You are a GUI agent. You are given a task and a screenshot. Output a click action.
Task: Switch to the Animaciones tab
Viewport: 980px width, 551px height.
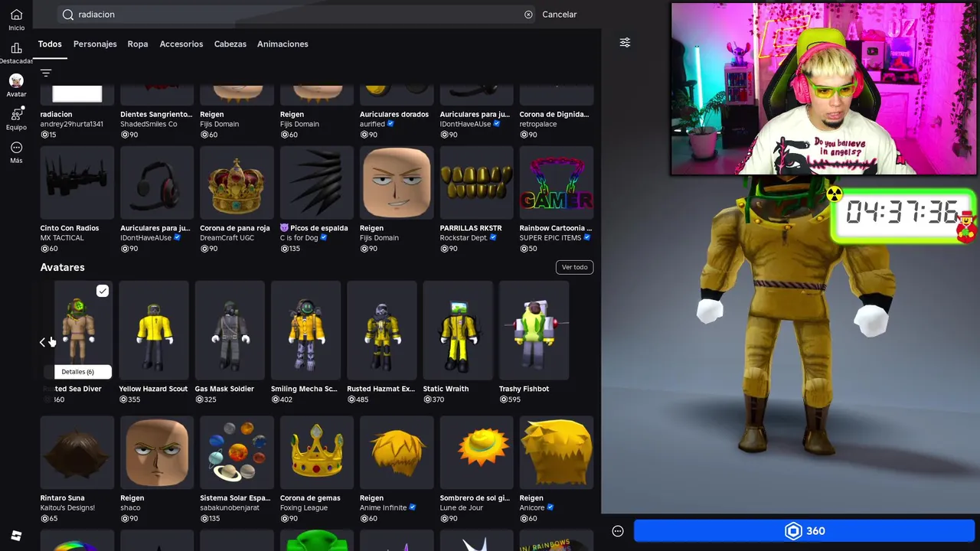283,44
